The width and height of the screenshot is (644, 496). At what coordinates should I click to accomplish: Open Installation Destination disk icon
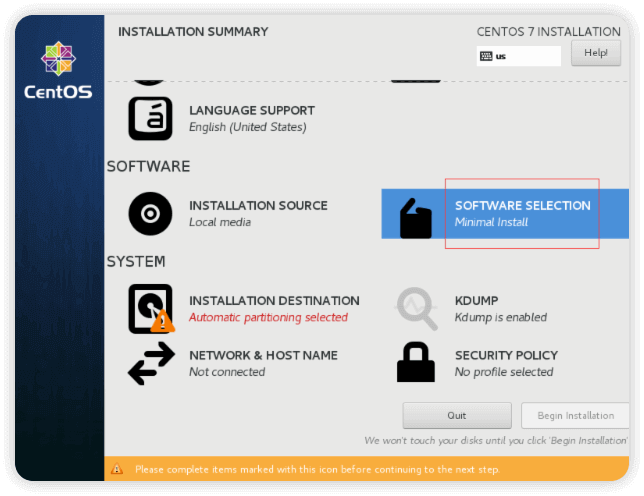coord(151,308)
